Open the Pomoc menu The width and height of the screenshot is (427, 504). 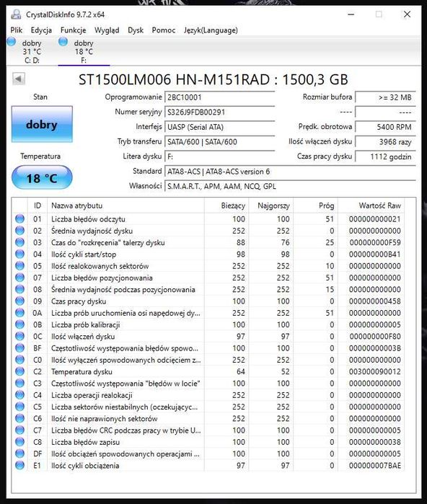(x=164, y=30)
